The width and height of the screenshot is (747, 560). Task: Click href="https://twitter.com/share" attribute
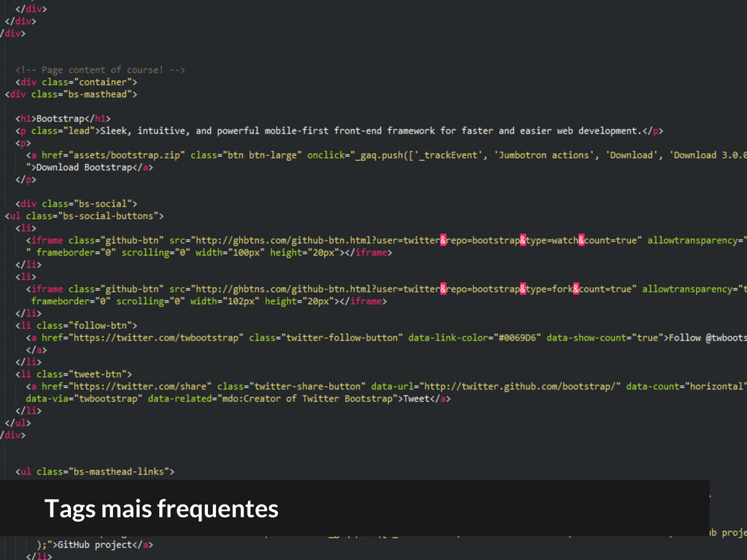[127, 386]
